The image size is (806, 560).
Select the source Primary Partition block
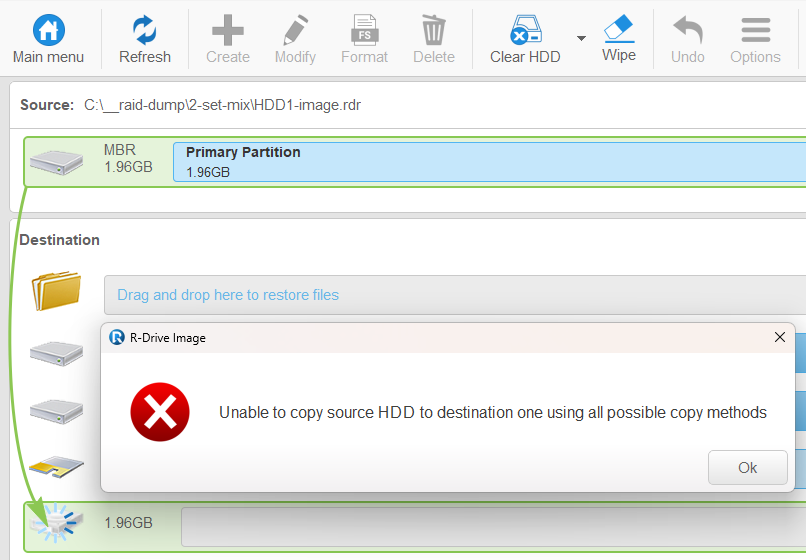[x=489, y=162]
